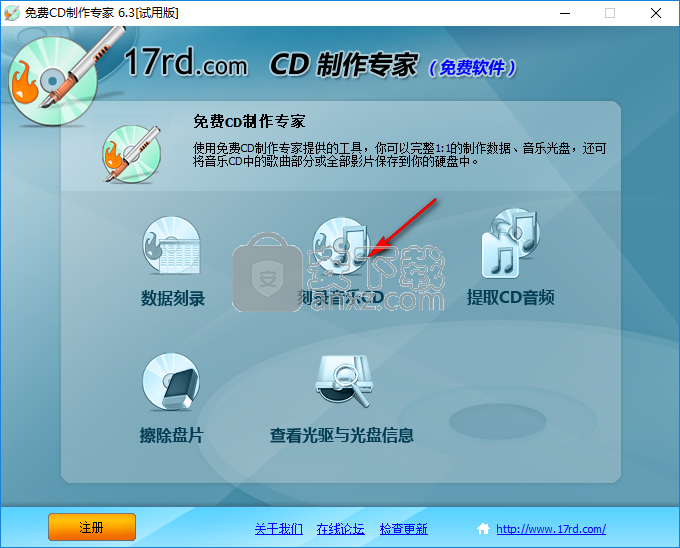Click the 刻录音乐CD music disc icon

340,245
